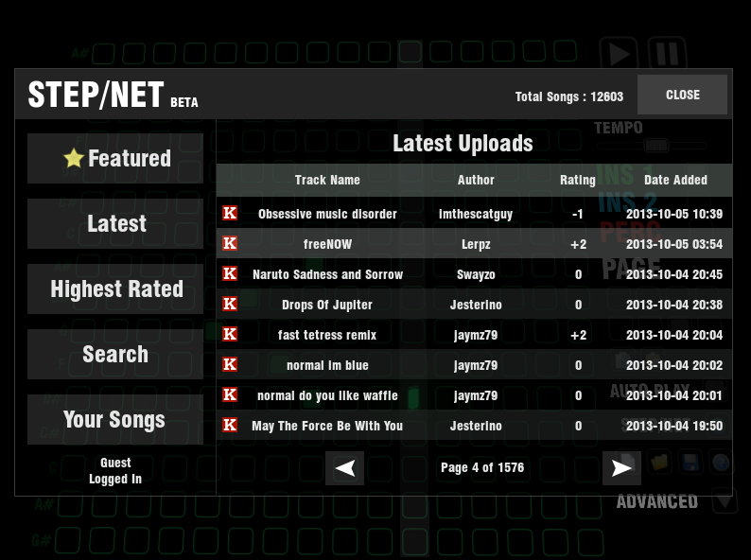Image resolution: width=751 pixels, height=560 pixels.
Task: Click the K icon beside Drops Of Jupiter
Action: point(230,304)
